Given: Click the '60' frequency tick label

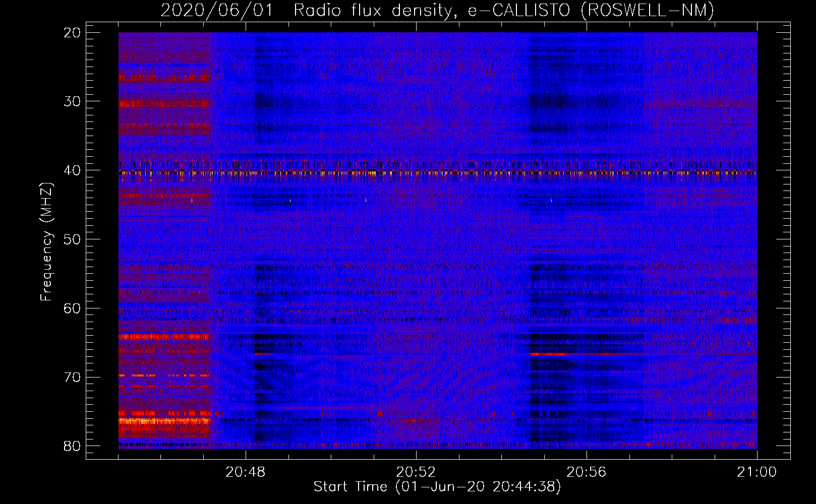Looking at the screenshot, I should click(x=73, y=308).
